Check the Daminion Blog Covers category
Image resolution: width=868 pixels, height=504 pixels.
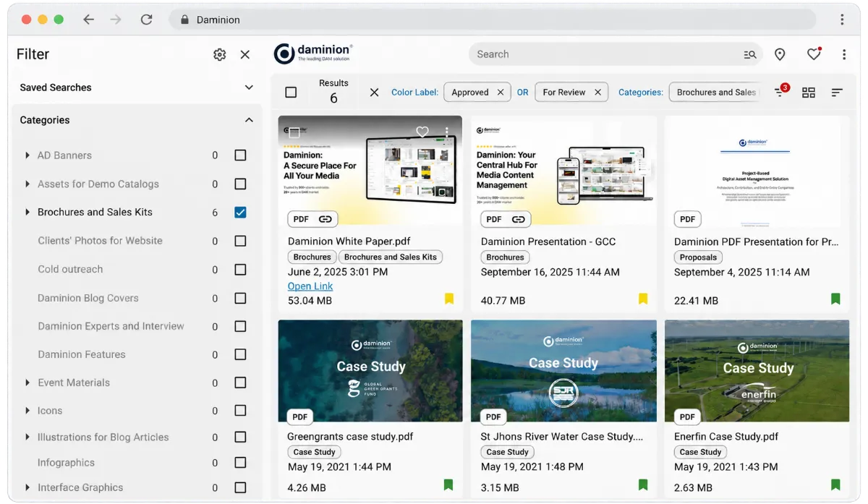(240, 298)
